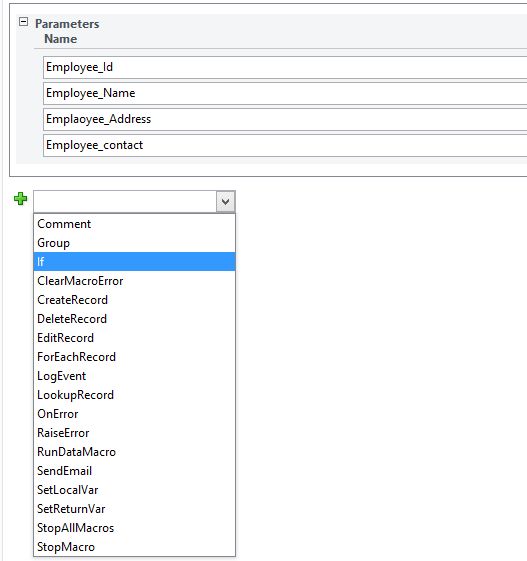Viewport: 527px width, 561px height.
Task: Pick CreateRecord from the list
Action: (135, 300)
